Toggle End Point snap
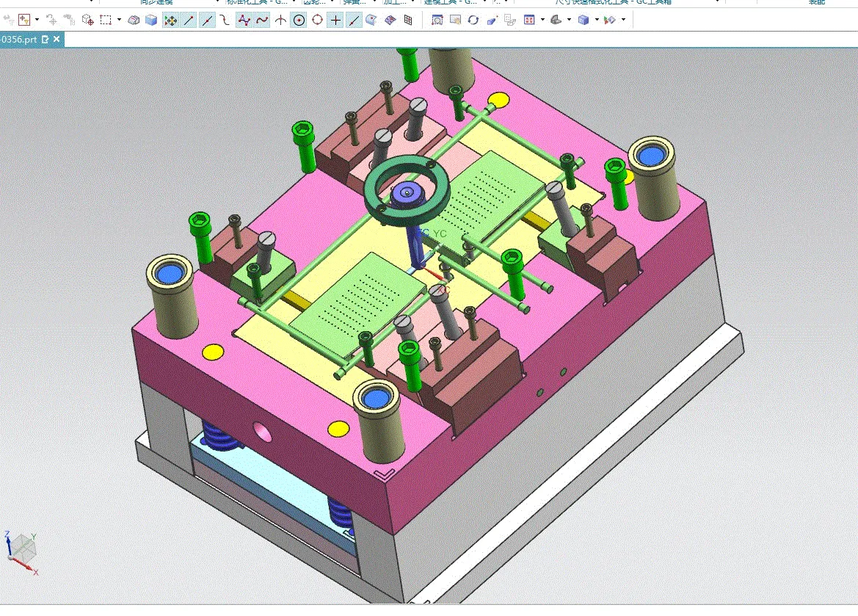 [x=189, y=21]
